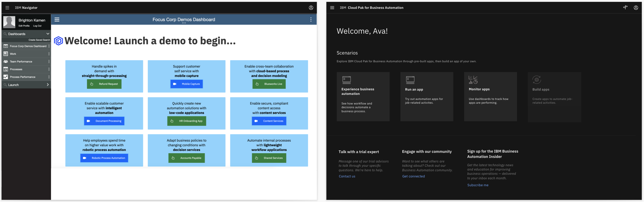Screen dimensions: 644x202
Task: Open the dashboard kebab options menu
Action: point(311,20)
